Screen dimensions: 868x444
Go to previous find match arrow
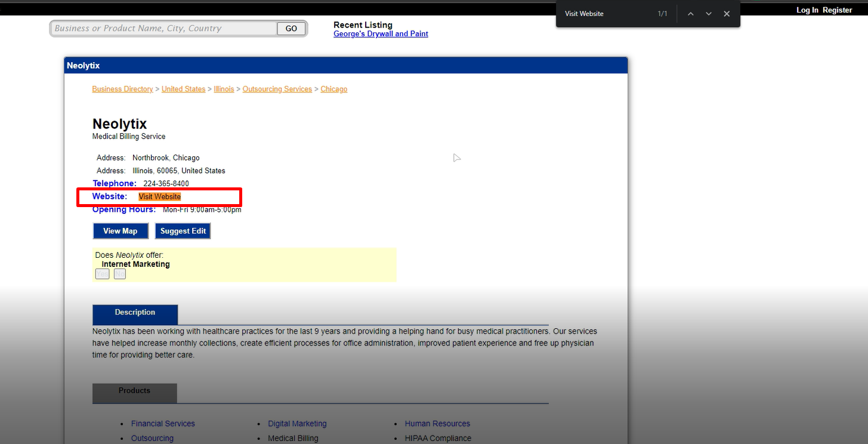pyautogui.click(x=690, y=14)
